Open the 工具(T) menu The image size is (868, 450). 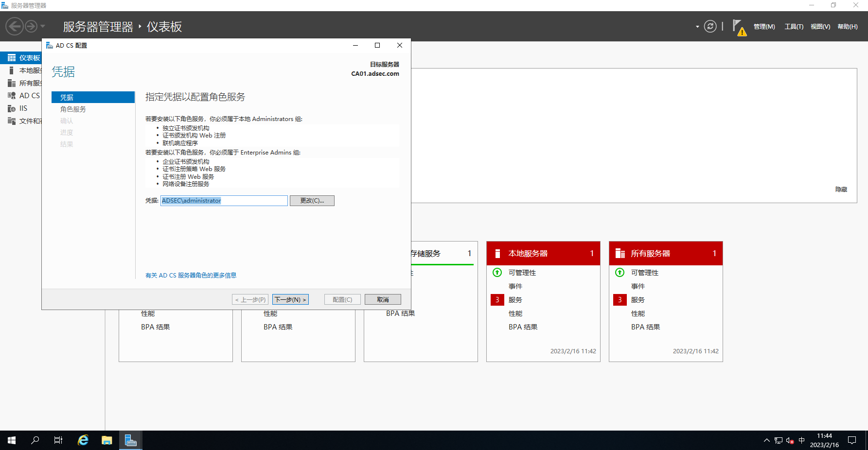click(794, 27)
